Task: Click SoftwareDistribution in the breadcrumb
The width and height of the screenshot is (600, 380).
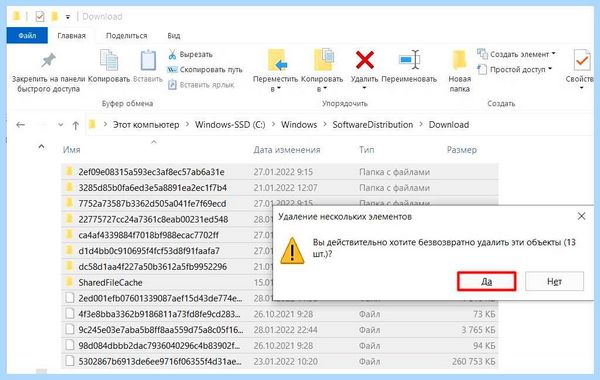Action: [373, 125]
